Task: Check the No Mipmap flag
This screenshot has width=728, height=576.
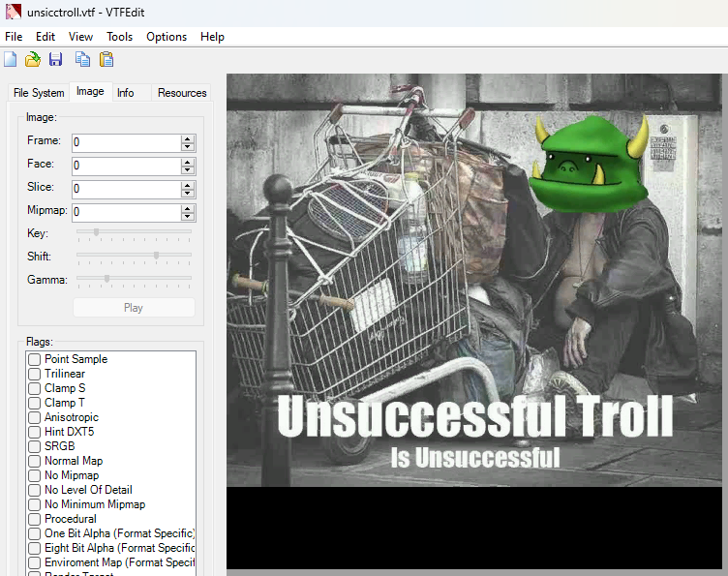Action: tap(34, 475)
